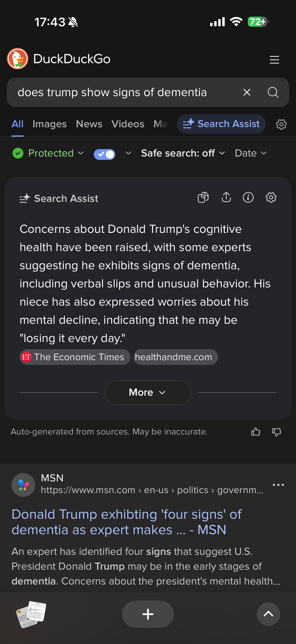Share the Search Assist answer
This screenshot has width=296, height=644.
pyautogui.click(x=226, y=197)
